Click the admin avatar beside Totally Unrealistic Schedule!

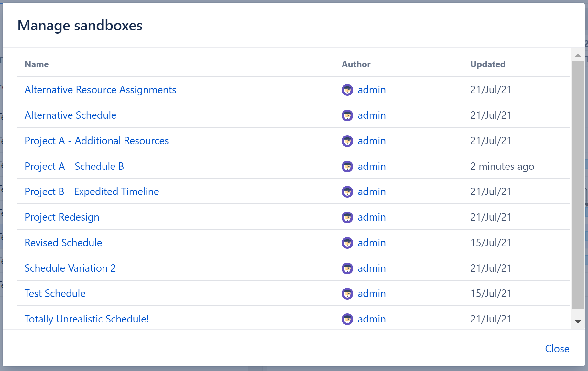pyautogui.click(x=347, y=319)
